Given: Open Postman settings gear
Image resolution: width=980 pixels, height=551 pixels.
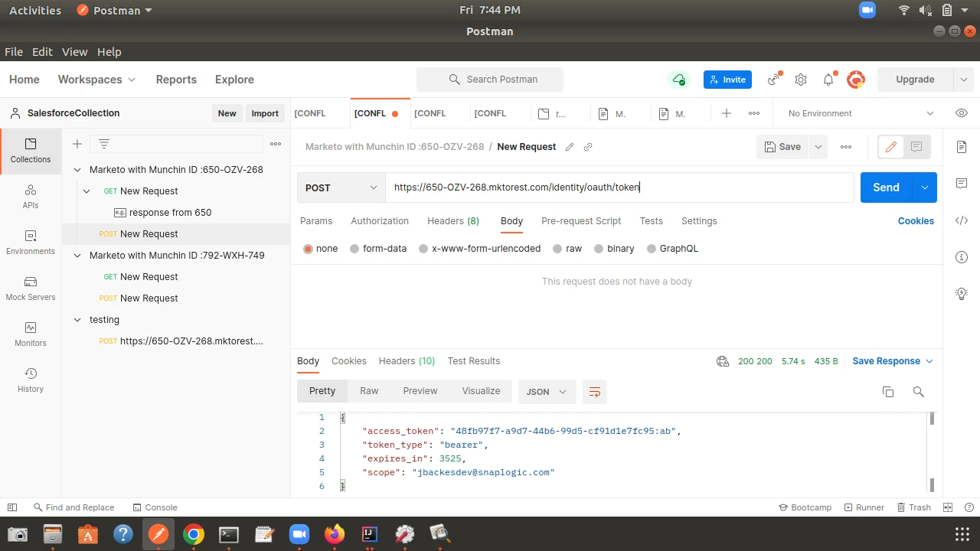Looking at the screenshot, I should tap(801, 80).
